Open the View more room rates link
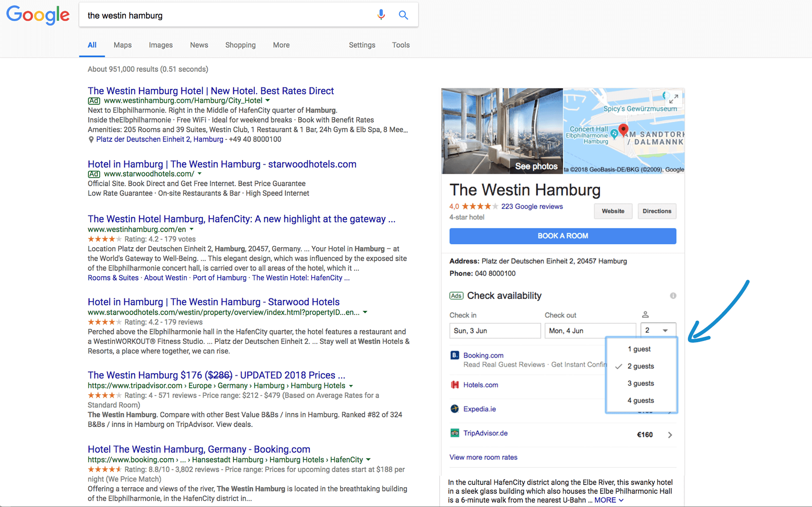The height and width of the screenshot is (507, 812). coord(483,457)
